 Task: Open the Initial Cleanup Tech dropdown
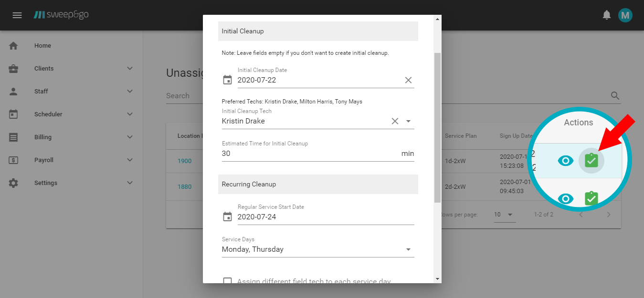408,121
